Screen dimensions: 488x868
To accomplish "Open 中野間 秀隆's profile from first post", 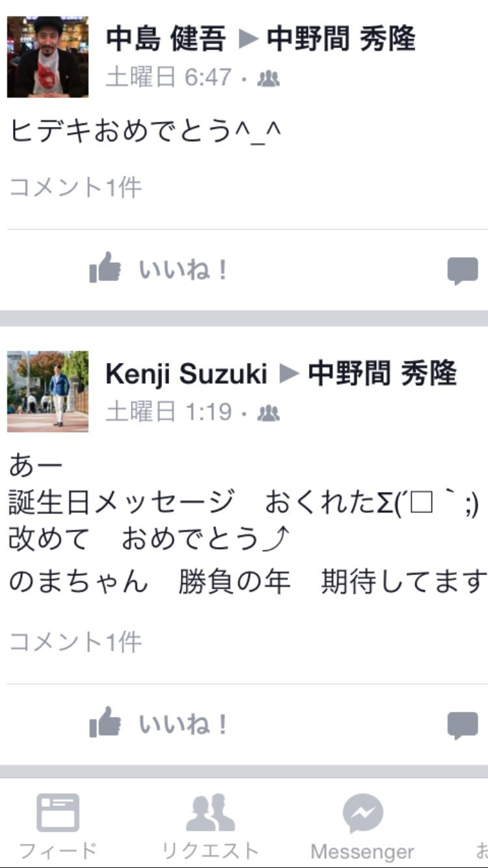I will pos(341,39).
